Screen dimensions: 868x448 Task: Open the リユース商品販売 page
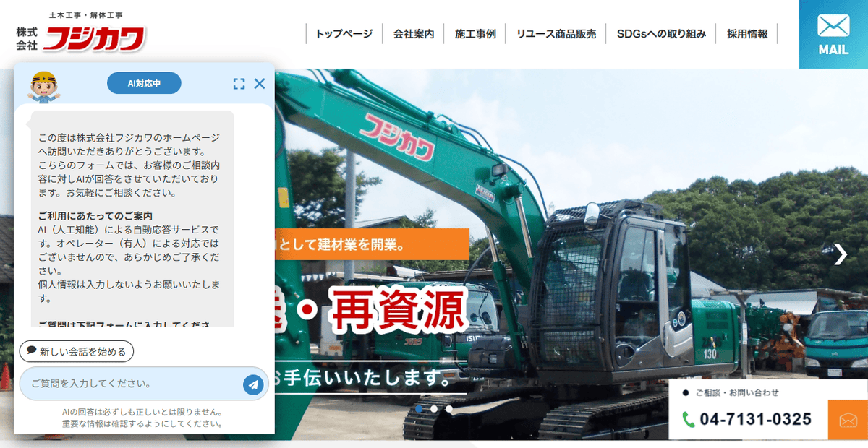click(x=556, y=33)
